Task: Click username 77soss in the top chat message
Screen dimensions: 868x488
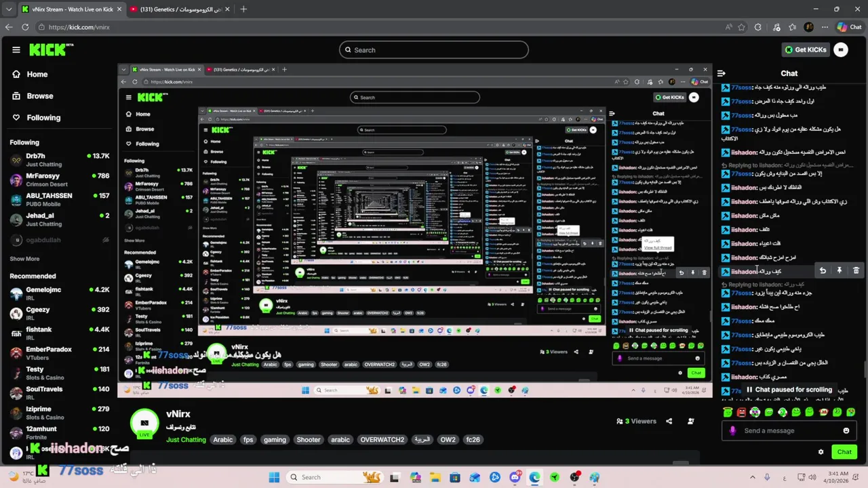Action: [x=741, y=87]
